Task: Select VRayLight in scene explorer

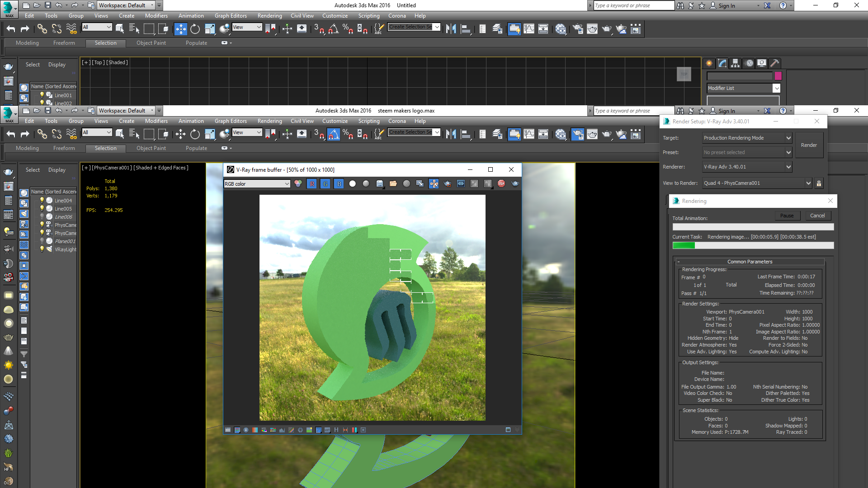Action: point(66,249)
